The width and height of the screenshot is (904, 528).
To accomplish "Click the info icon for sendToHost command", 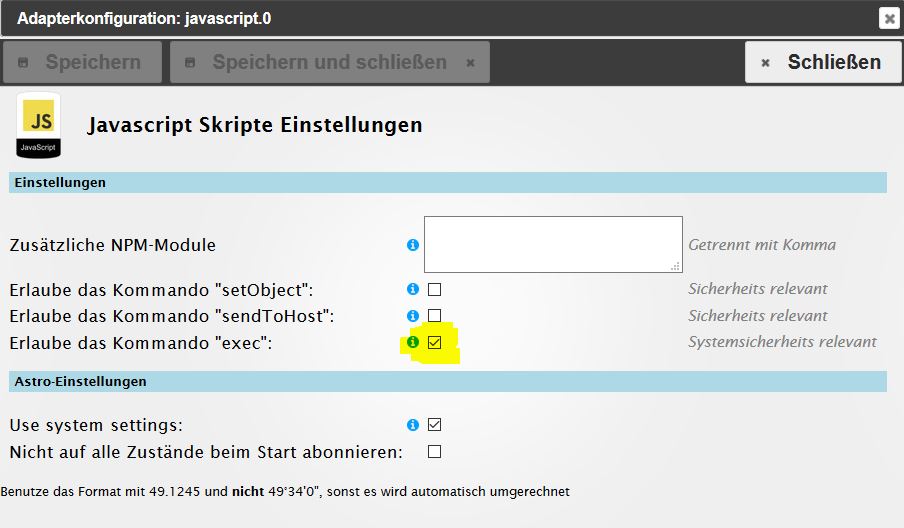I will coord(413,316).
